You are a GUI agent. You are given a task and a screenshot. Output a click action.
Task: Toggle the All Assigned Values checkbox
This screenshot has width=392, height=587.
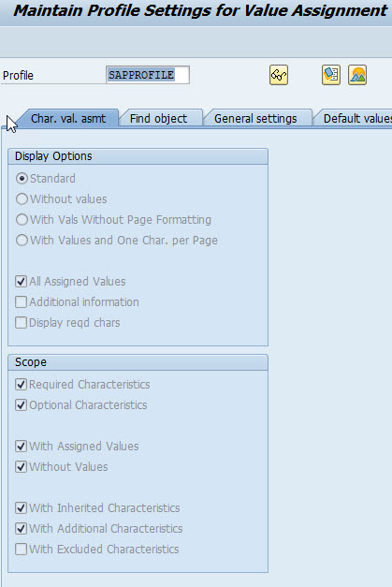coord(21,281)
